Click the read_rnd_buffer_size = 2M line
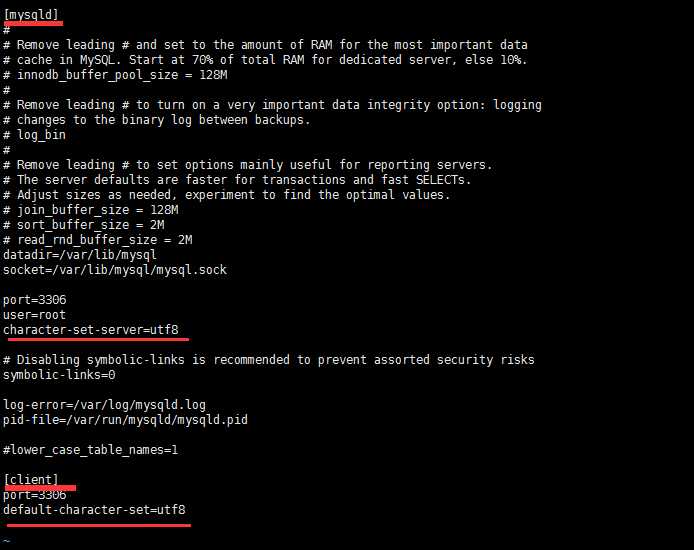The image size is (694, 550). tap(98, 240)
